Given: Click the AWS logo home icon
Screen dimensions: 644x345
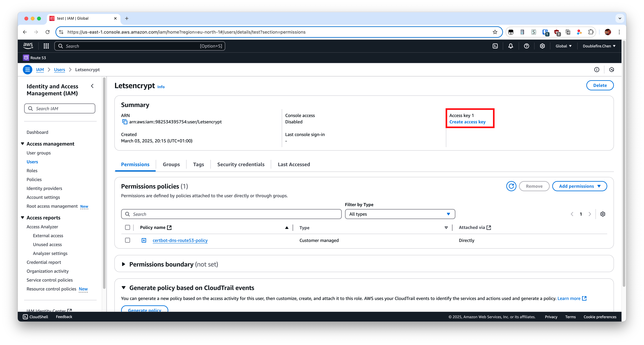Looking at the screenshot, I should (x=28, y=46).
